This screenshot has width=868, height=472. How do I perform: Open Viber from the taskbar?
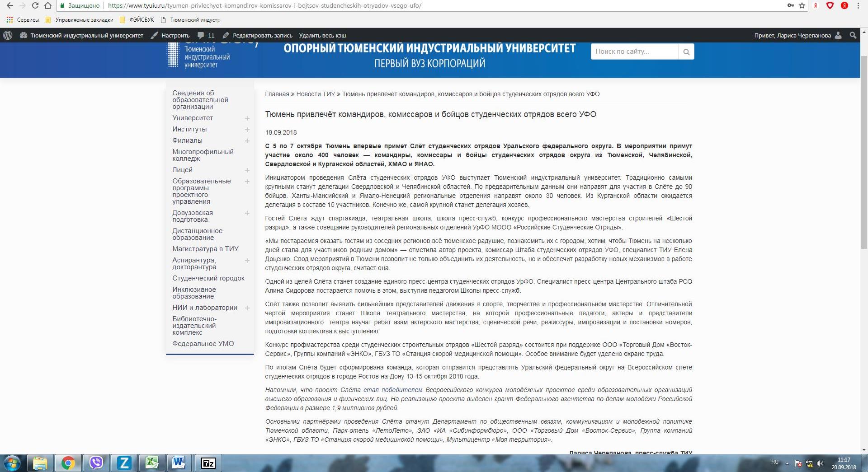pyautogui.click(x=96, y=463)
